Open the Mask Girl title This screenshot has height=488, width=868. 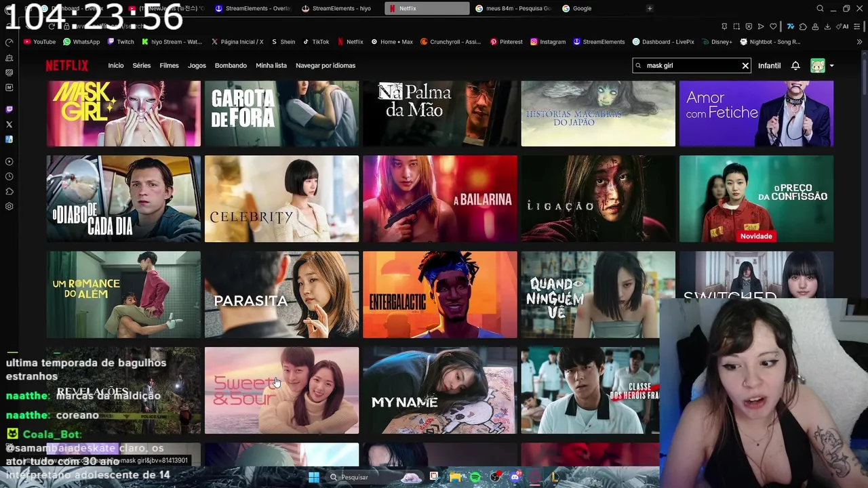(x=123, y=113)
